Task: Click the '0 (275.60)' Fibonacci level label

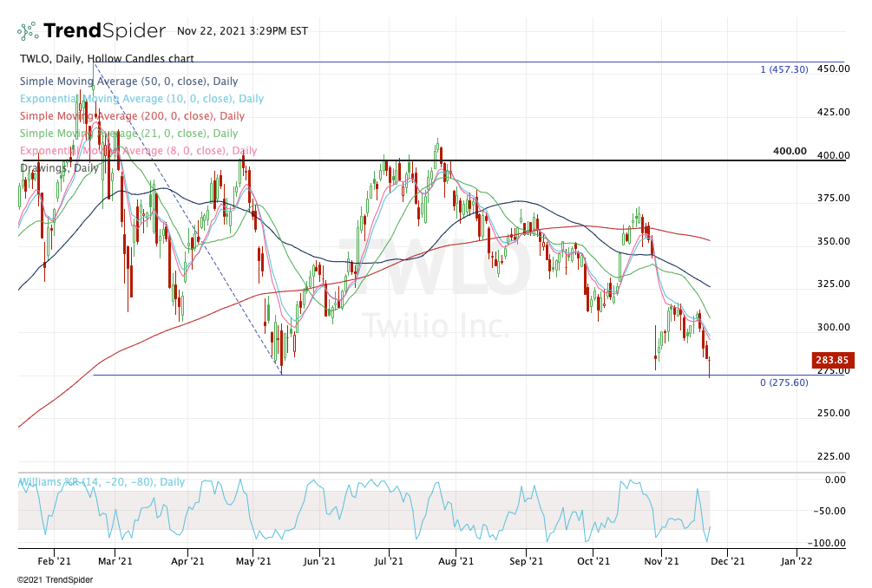Action: [x=784, y=382]
